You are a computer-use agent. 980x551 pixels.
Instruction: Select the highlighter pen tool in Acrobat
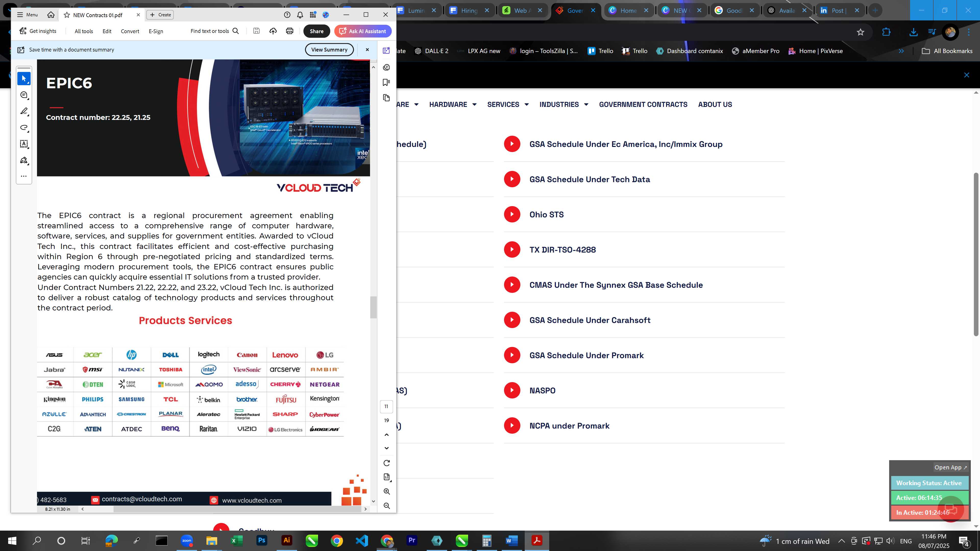(24, 111)
